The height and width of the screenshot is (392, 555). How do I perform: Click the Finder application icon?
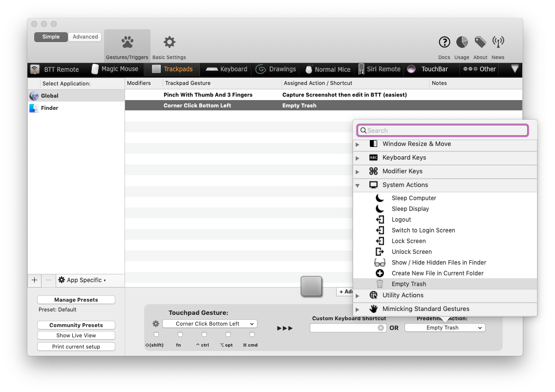coord(34,108)
